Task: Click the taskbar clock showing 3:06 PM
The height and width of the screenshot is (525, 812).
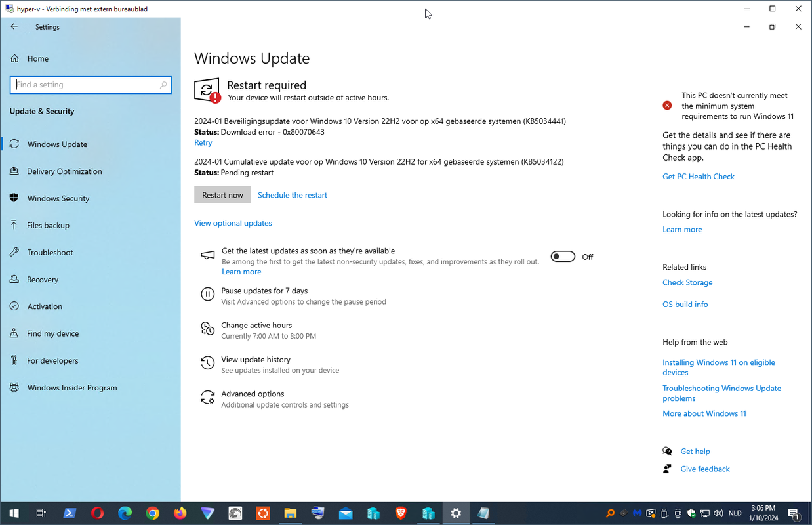Action: coord(763,513)
